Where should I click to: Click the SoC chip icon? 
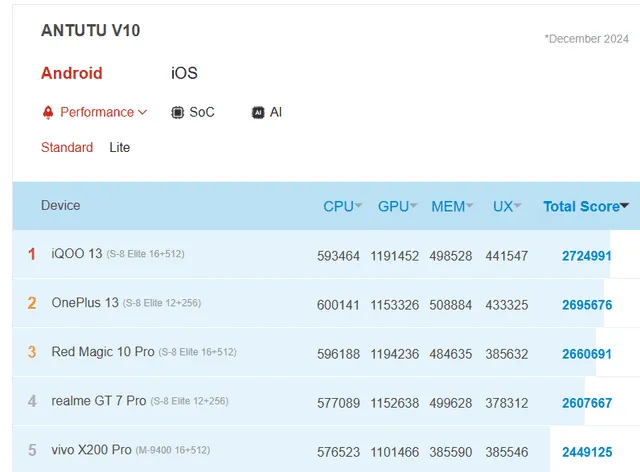click(x=177, y=112)
